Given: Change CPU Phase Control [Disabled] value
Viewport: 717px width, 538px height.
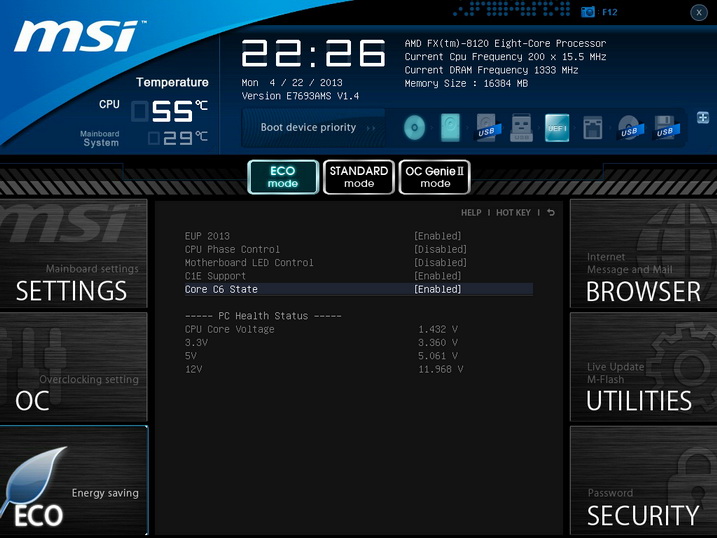Looking at the screenshot, I should (x=440, y=250).
